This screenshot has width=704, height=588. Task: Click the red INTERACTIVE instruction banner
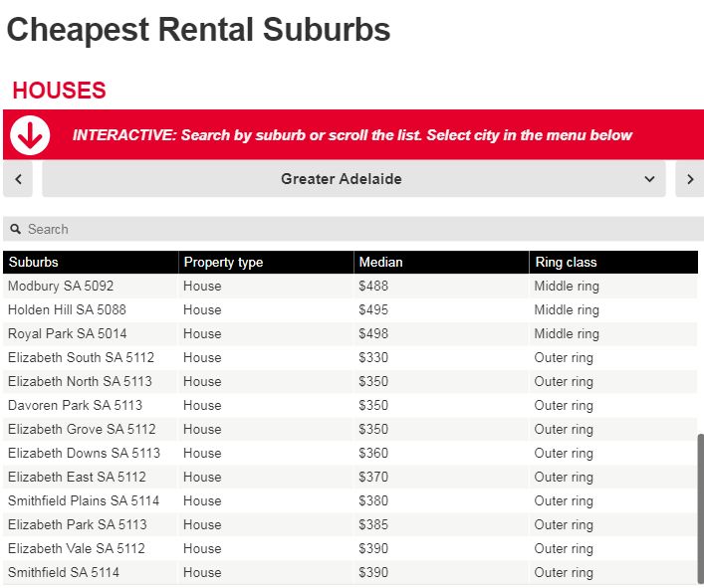[x=352, y=135]
